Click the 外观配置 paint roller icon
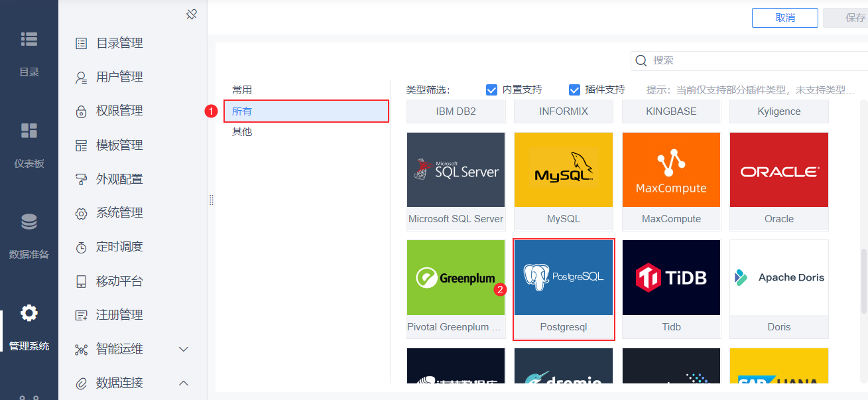Image resolution: width=868 pixels, height=400 pixels. [82, 179]
